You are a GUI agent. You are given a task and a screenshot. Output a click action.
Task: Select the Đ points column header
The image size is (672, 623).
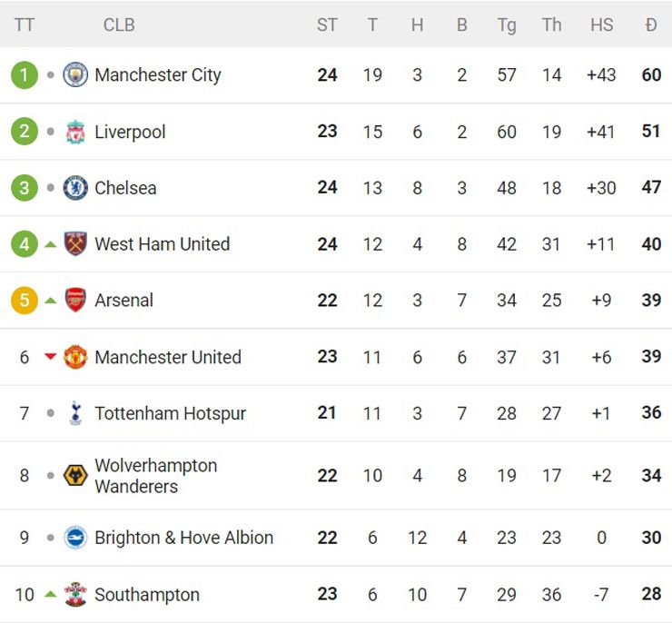click(651, 25)
